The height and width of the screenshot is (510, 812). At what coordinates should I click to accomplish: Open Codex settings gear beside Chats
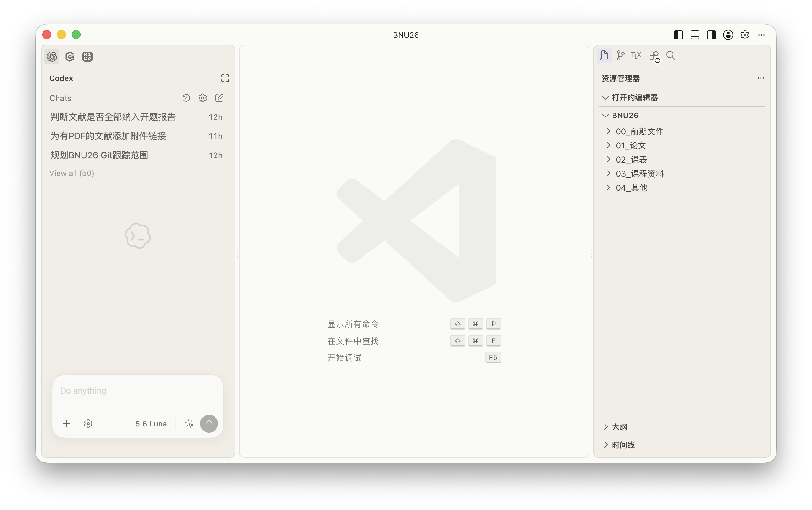click(202, 98)
